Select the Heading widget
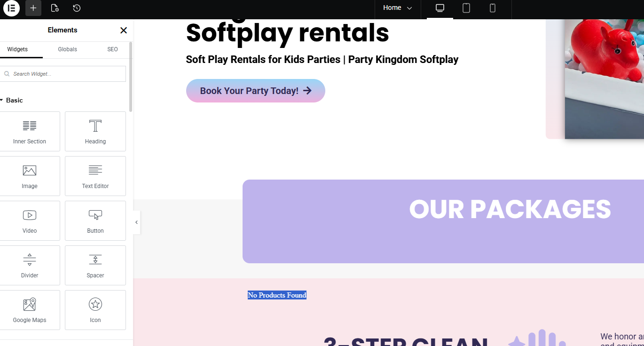 95,132
